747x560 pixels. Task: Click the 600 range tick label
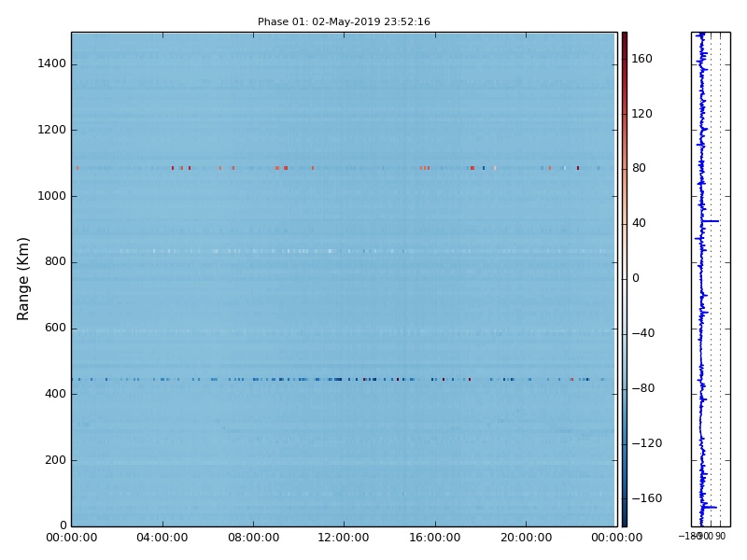click(x=55, y=328)
